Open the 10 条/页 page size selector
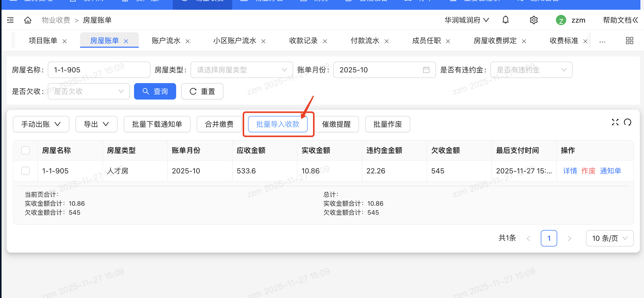 [609, 238]
